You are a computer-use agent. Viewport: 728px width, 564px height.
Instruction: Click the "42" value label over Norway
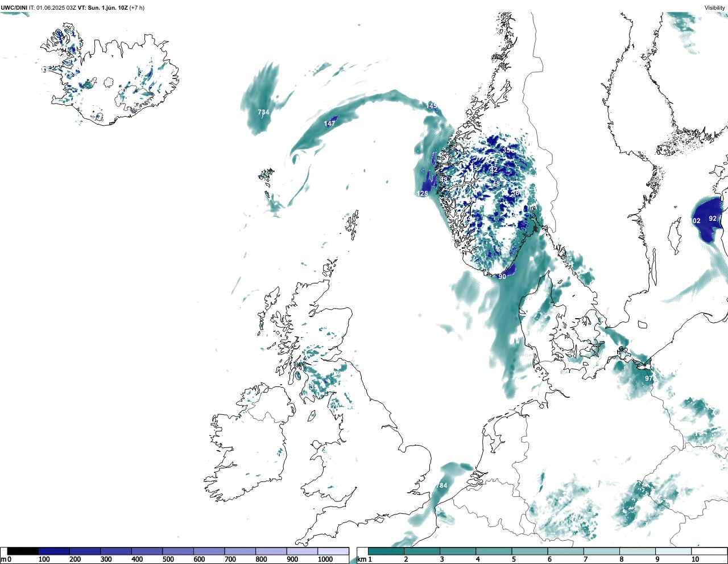tap(494, 170)
